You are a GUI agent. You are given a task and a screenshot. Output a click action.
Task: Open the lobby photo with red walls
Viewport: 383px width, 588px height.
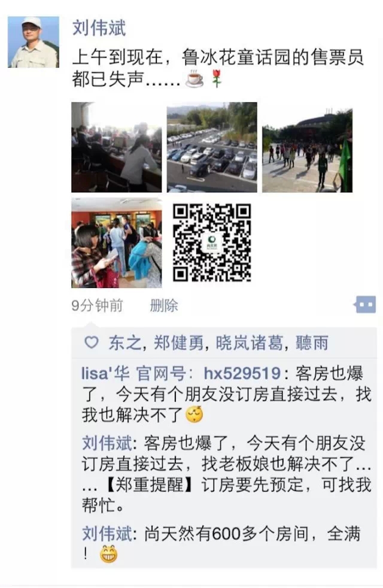(x=117, y=243)
